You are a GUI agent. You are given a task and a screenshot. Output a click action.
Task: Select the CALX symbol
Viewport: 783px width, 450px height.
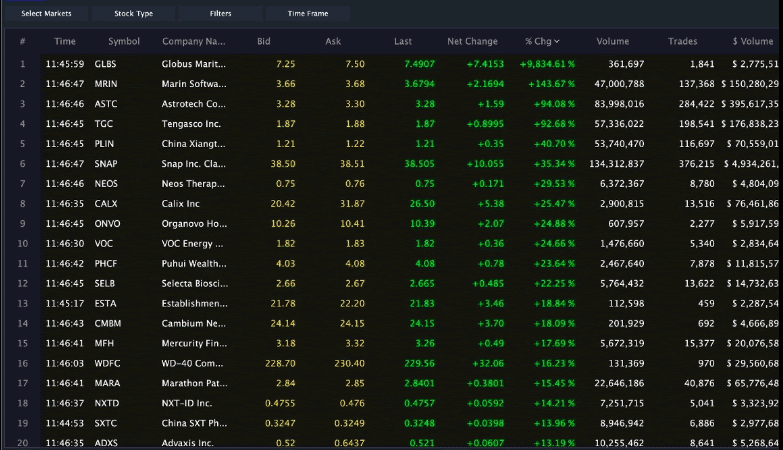pyautogui.click(x=106, y=204)
